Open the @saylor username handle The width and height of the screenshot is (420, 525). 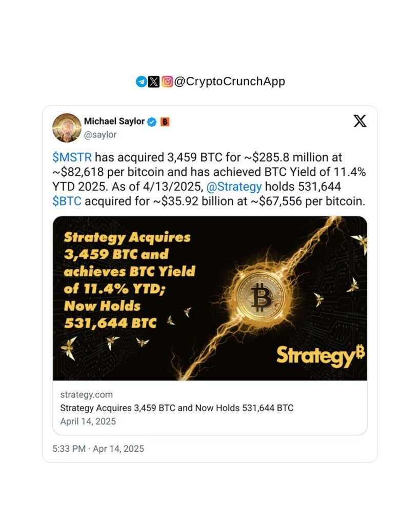100,135
